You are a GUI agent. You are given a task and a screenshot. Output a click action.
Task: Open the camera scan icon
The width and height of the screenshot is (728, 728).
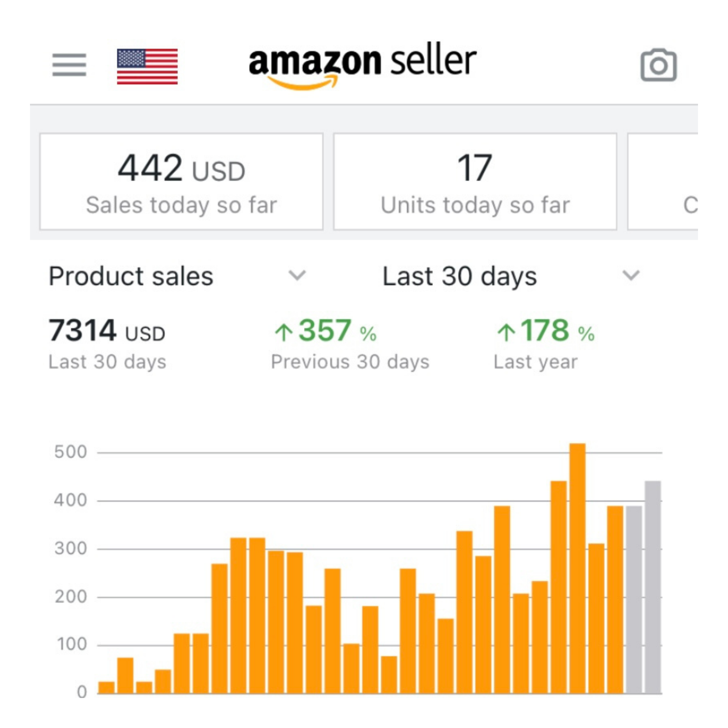pos(658,65)
